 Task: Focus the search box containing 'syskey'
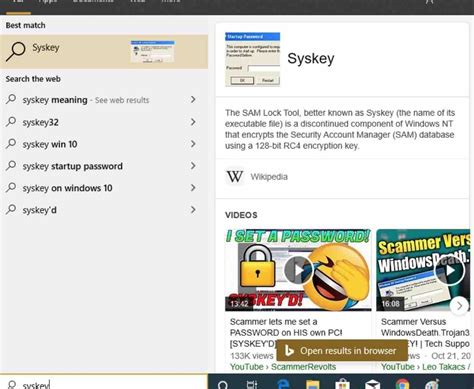click(x=104, y=382)
